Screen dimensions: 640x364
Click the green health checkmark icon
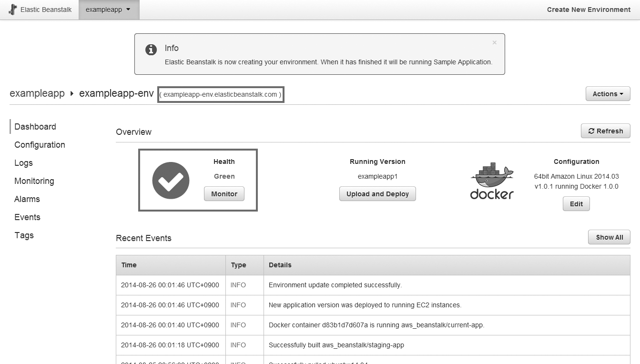click(x=171, y=181)
